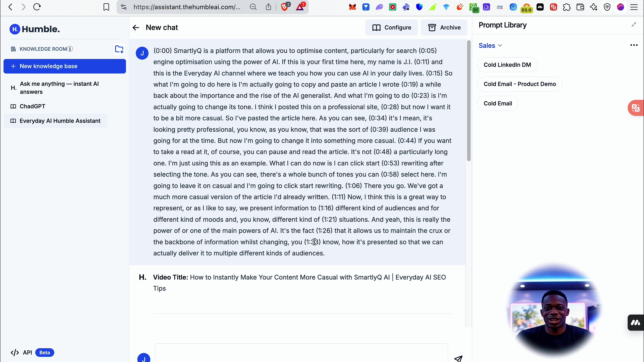Image resolution: width=644 pixels, height=362 pixels.
Task: Open Configure for this chat
Action: click(391, 27)
